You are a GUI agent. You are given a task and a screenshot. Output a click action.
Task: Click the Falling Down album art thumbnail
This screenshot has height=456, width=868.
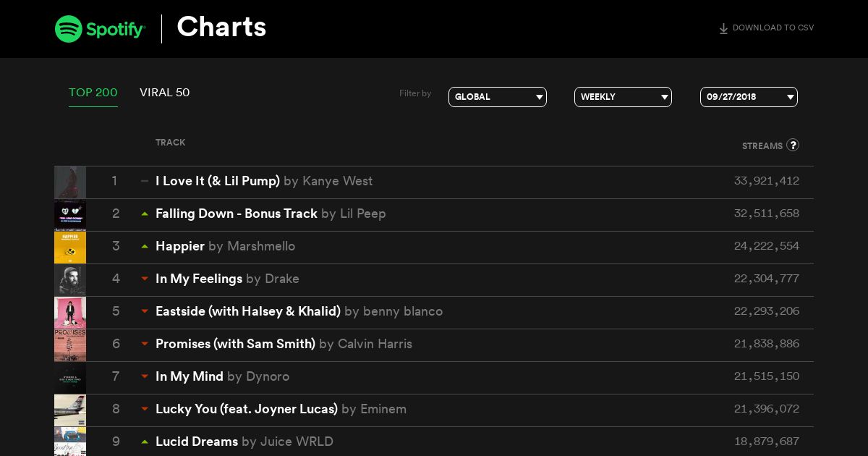point(70,215)
